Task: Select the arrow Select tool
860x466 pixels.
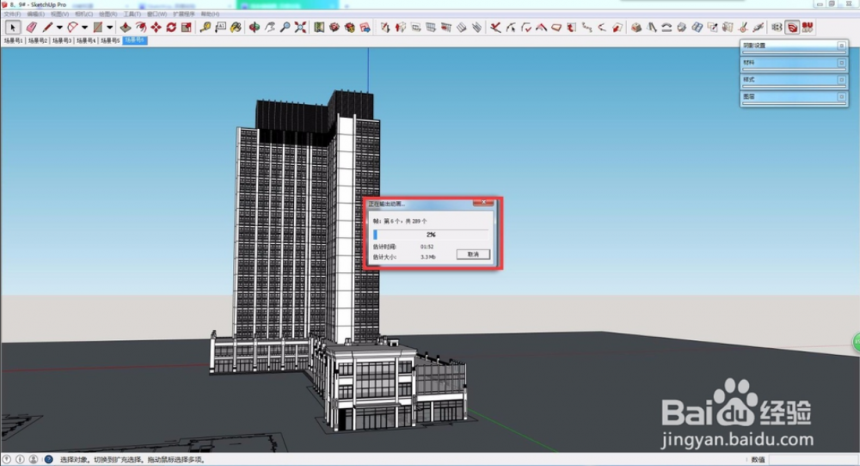Action: [13, 27]
